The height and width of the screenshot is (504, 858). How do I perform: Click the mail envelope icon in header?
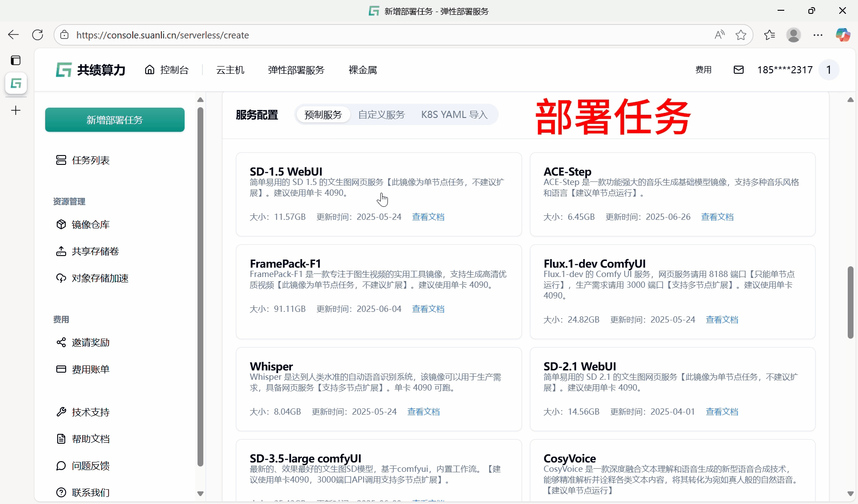coord(739,70)
